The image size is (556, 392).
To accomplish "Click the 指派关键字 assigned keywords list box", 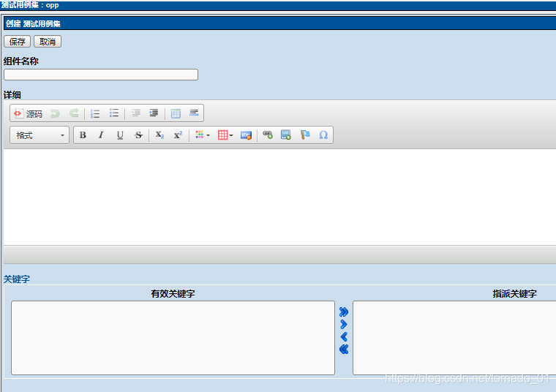I will point(454,338).
